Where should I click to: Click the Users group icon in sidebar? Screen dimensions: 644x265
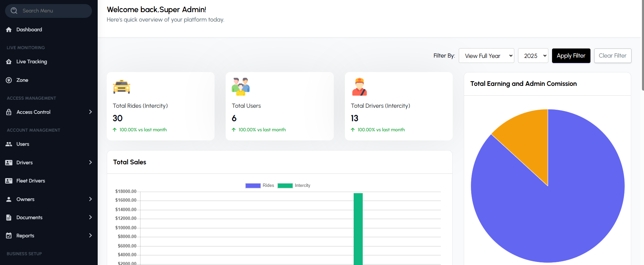9,144
